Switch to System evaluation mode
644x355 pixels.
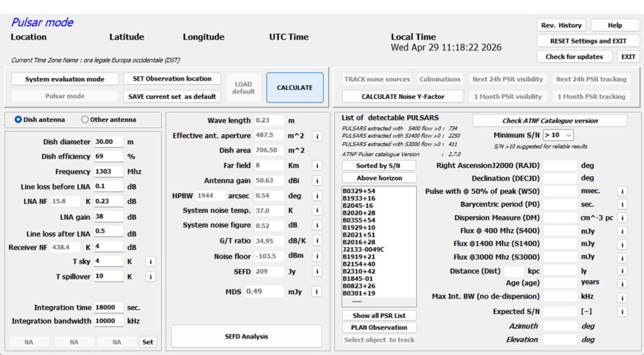coord(65,79)
